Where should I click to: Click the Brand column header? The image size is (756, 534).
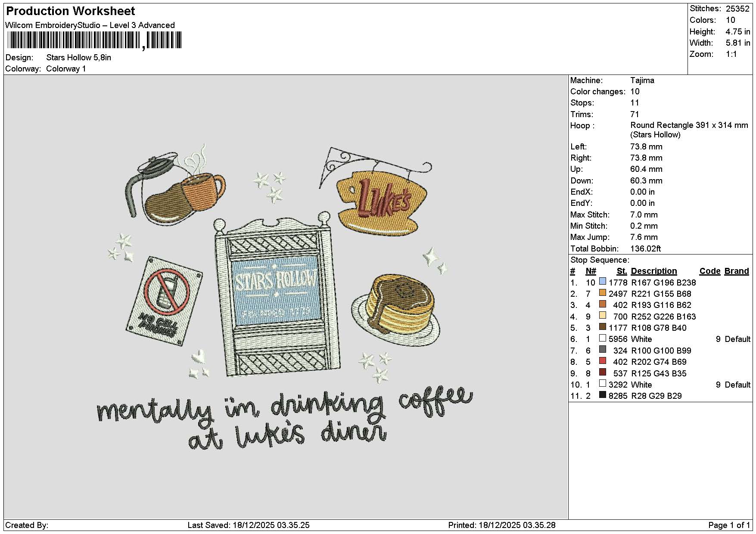click(x=736, y=271)
